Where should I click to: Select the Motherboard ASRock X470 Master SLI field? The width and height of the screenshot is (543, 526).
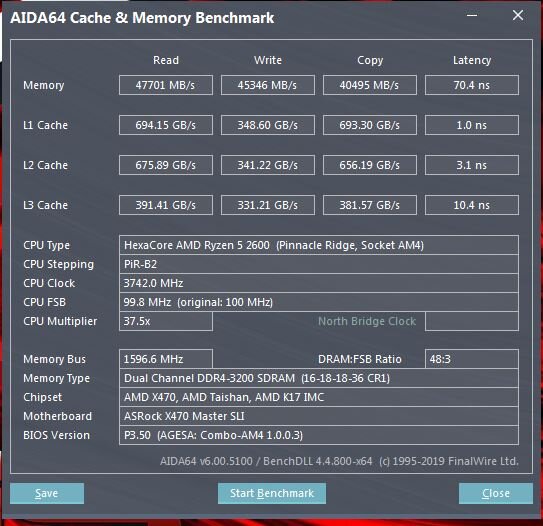click(319, 416)
